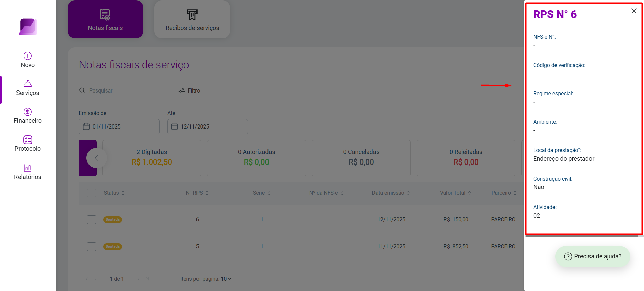Click the Precisa de ajuda button
Viewport: 644px width, 291px height.
coord(593,256)
